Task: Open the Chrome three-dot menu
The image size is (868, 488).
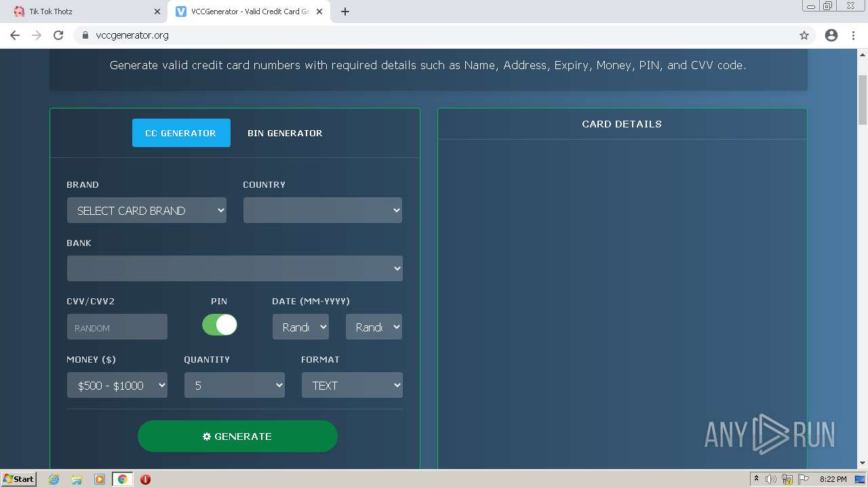Action: pos(854,35)
